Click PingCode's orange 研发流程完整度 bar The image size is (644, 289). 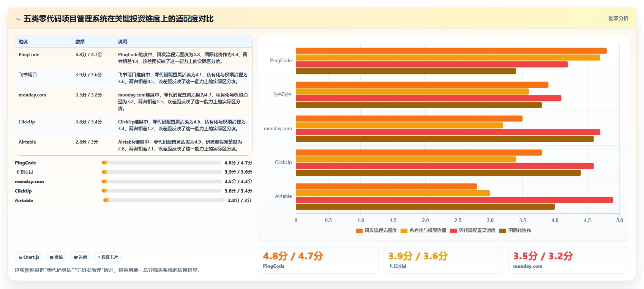451,51
